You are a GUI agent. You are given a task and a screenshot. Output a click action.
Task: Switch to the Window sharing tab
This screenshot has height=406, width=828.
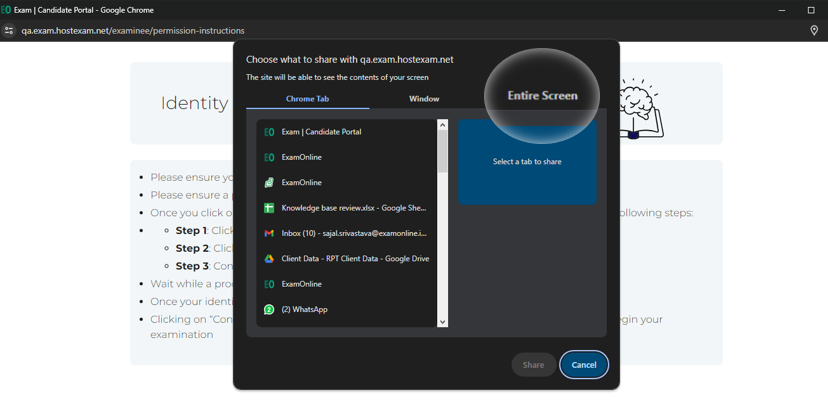(424, 99)
